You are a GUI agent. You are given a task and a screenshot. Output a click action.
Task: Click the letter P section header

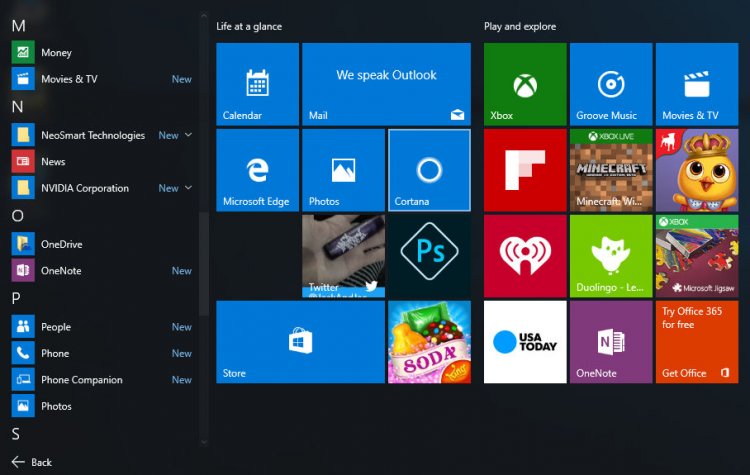[x=16, y=298]
